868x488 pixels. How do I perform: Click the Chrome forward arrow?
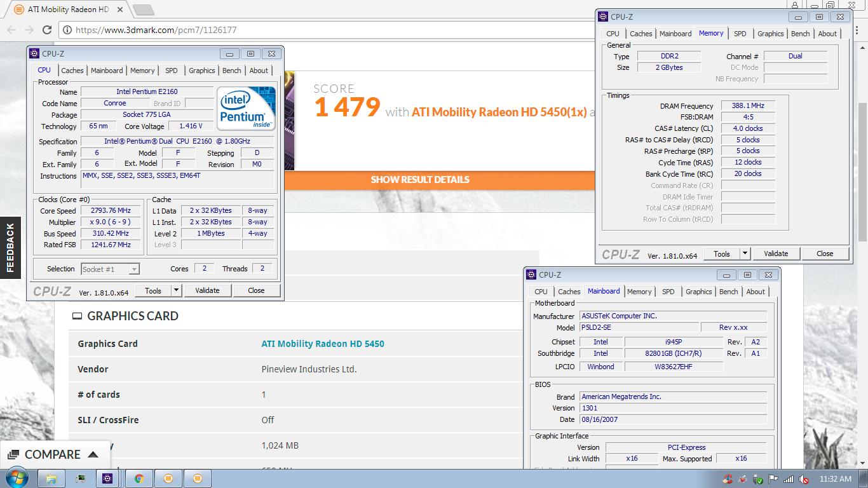(29, 30)
